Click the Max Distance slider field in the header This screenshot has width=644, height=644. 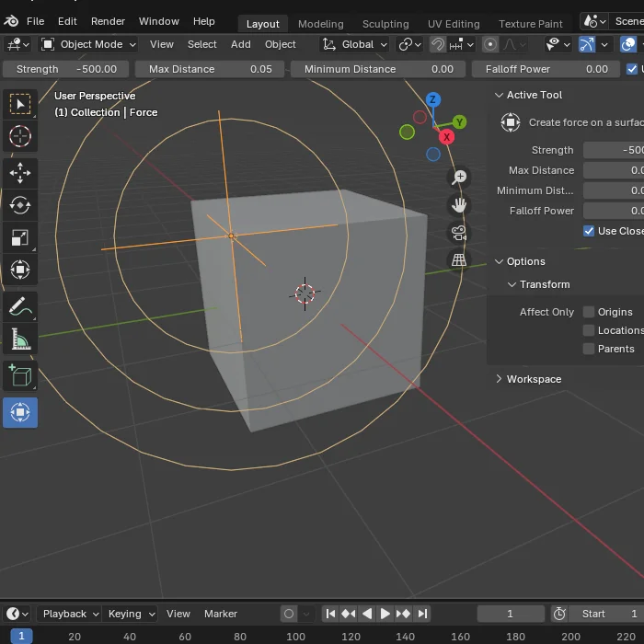(x=210, y=69)
